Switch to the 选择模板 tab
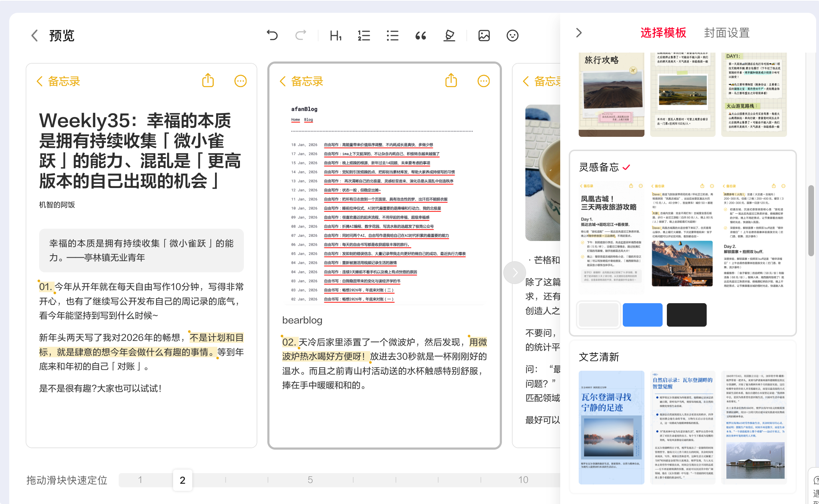Screen dimensions: 819x504 [x=663, y=33]
